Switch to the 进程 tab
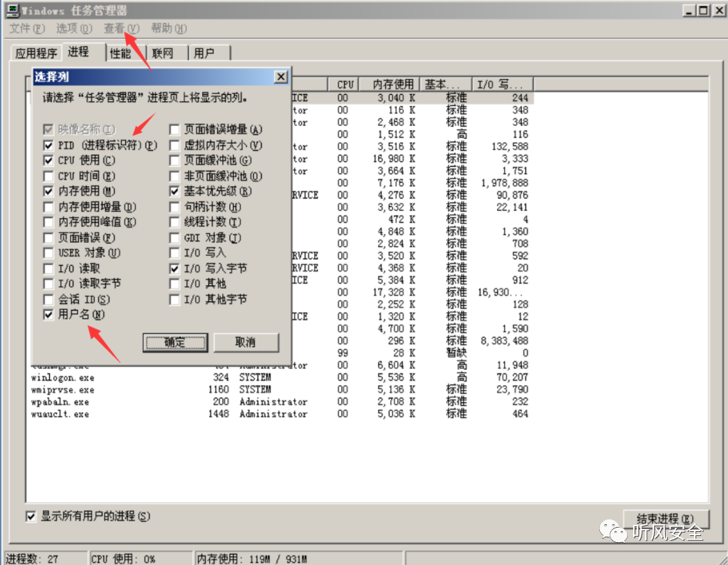Viewport: 728px width, 565px height. point(79,51)
